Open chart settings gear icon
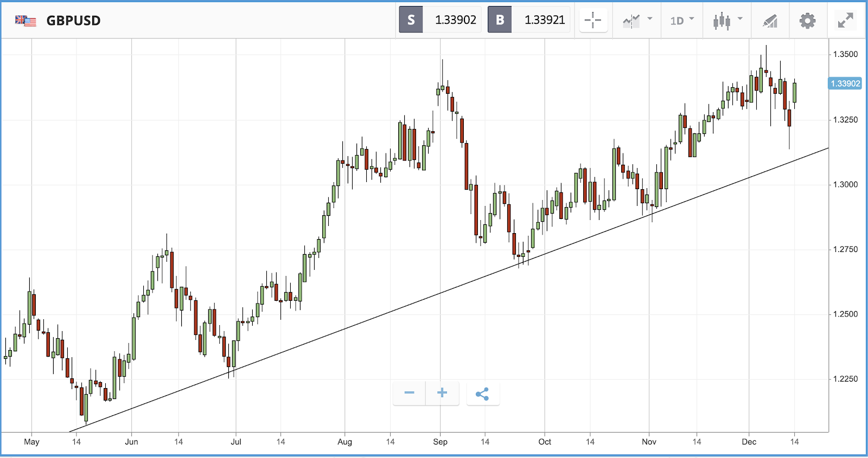The height and width of the screenshot is (458, 868). pos(807,21)
